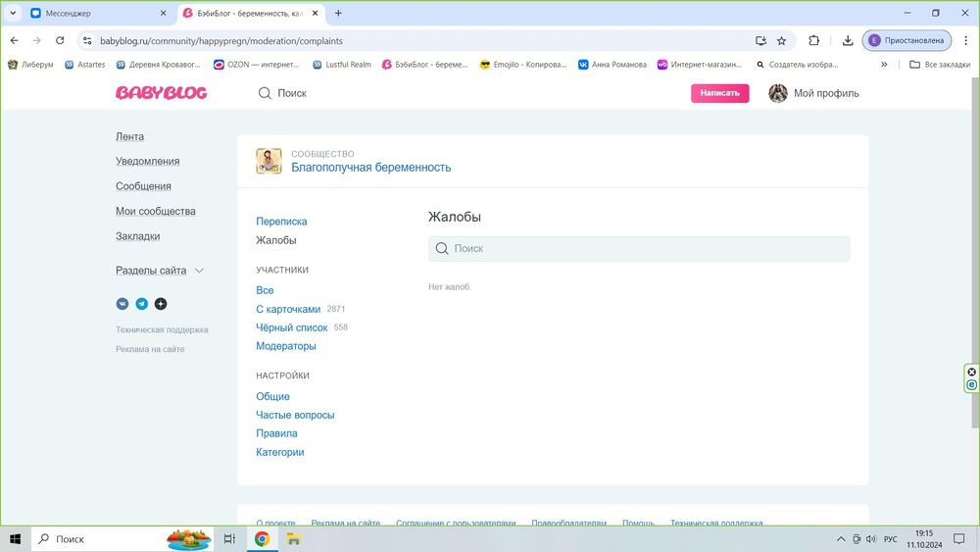This screenshot has height=552, width=980.
Task: Open the browser downloads icon
Action: coord(848,40)
